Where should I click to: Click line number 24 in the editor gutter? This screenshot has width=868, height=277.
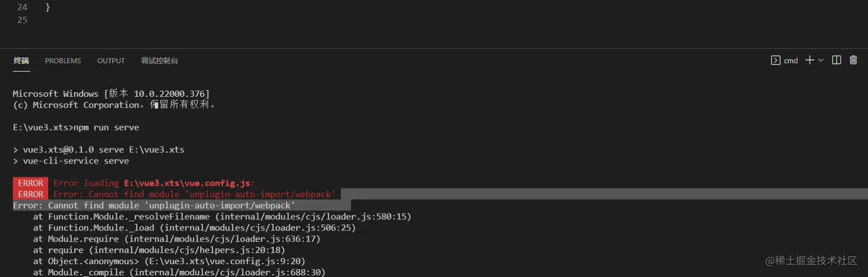tap(22, 7)
